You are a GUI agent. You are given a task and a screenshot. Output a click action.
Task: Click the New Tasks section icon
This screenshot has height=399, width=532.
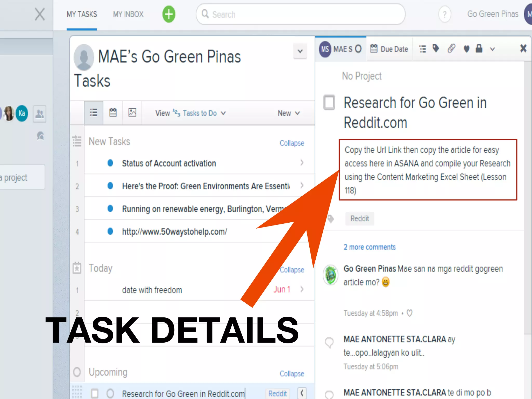[x=77, y=141]
